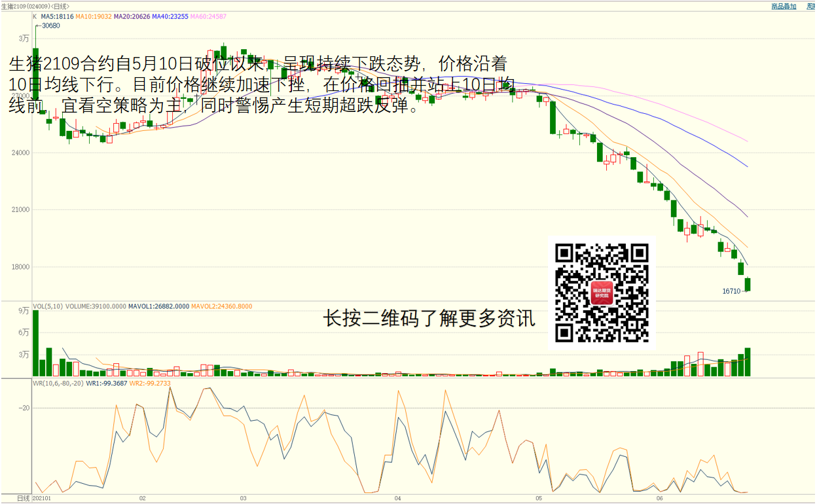Click the MA5:18116 indicator label

tap(57, 16)
